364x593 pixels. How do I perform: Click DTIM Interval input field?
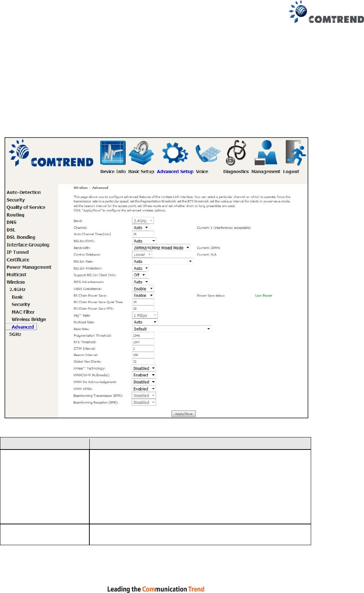[x=143, y=349]
